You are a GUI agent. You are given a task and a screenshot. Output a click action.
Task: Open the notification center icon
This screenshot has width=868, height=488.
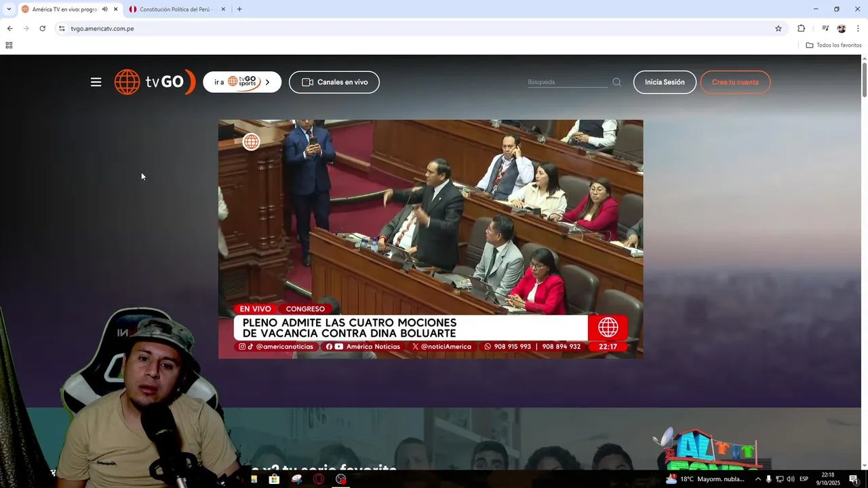click(854, 479)
